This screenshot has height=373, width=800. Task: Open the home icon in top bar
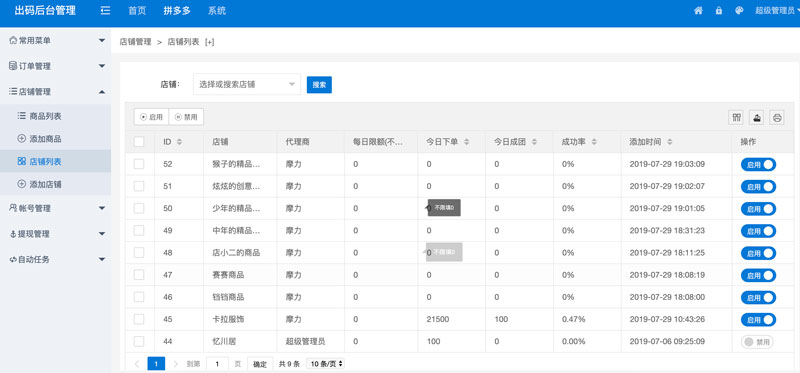tap(698, 11)
